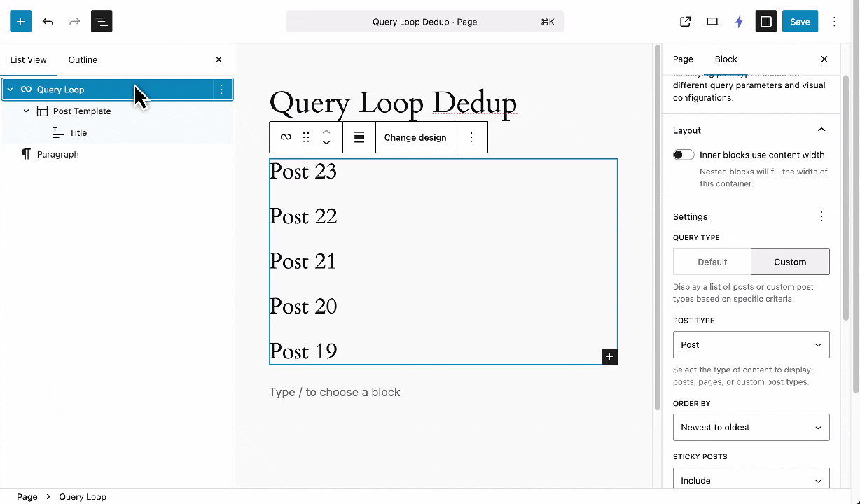Collapse the Query Loop tree item
Viewport: 860px width, 504px height.
[x=10, y=90]
